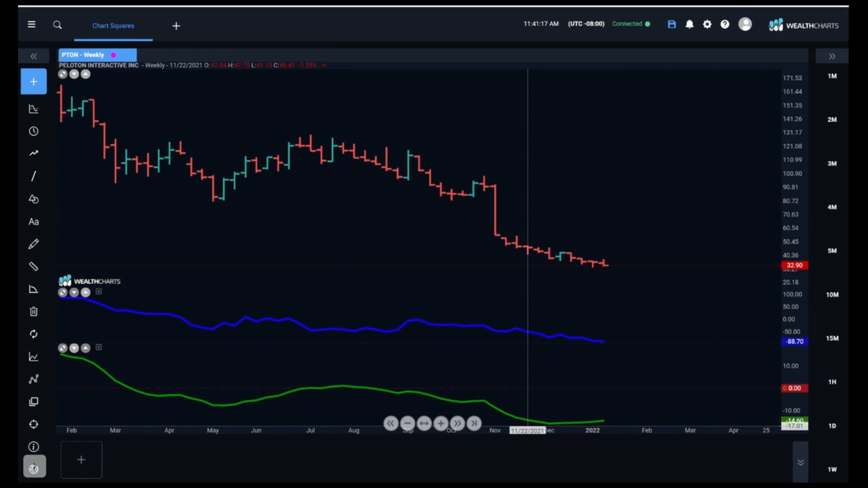The image size is (868, 488).
Task: Click the clock timeframe icon
Action: [x=33, y=131]
